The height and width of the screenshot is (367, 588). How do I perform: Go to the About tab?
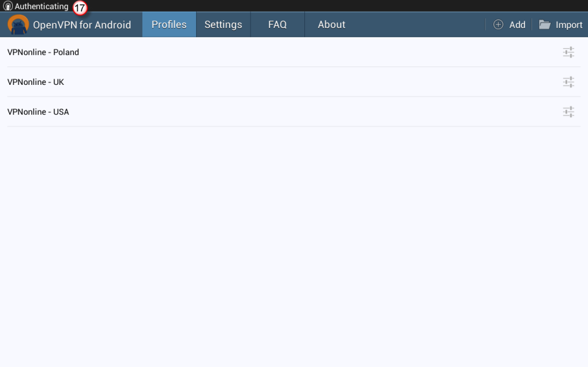pyautogui.click(x=331, y=24)
